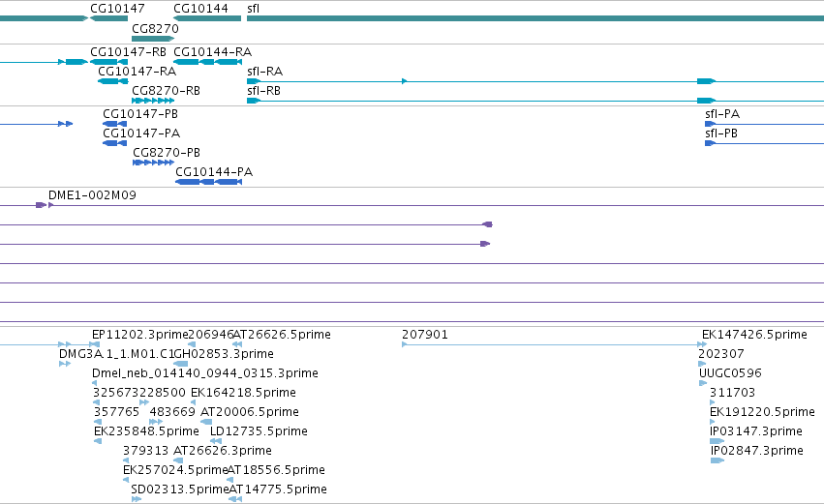
Task: Select the AT20006.5prime EST label
Action: pyautogui.click(x=250, y=412)
